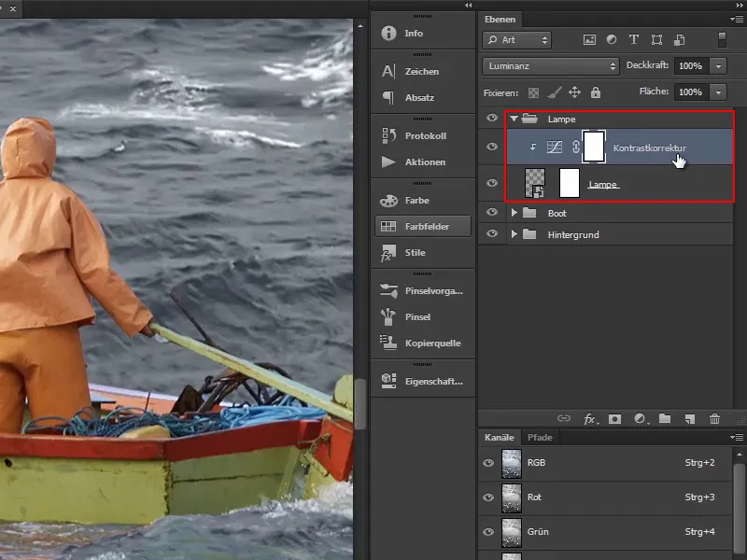
Task: Collapse the Lampe group triangle
Action: [x=514, y=119]
